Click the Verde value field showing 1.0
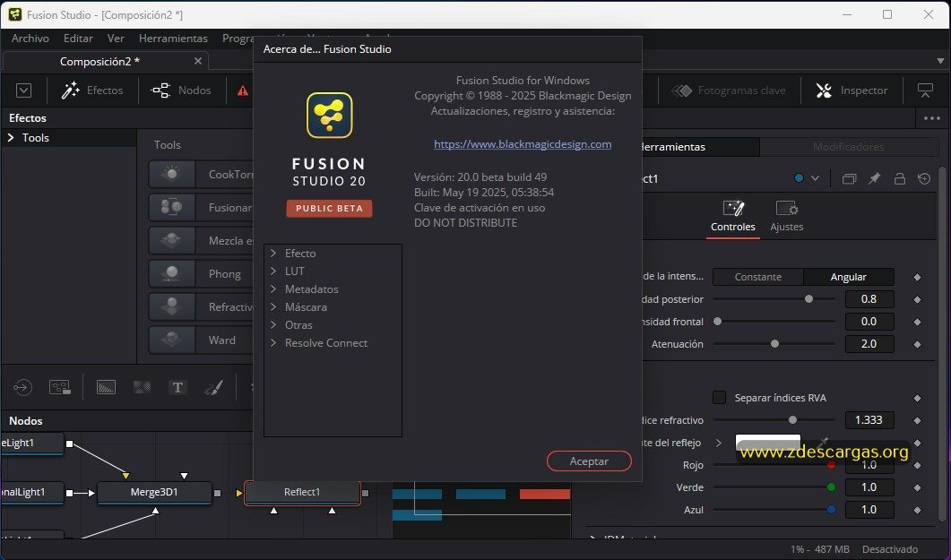This screenshot has width=951, height=560. 869,487
